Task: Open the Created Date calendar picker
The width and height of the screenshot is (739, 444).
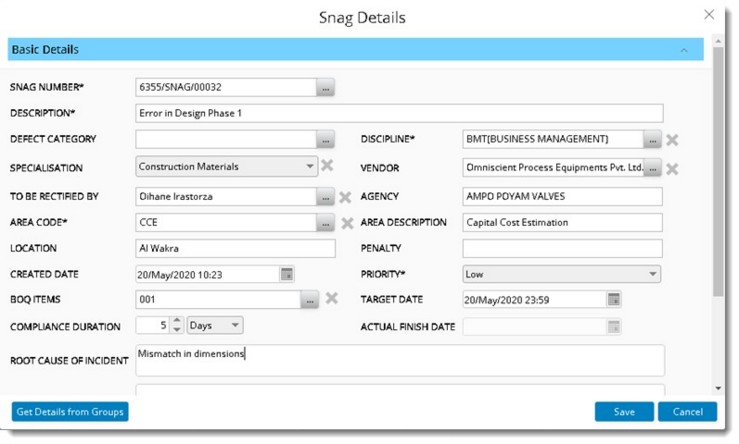Action: click(x=287, y=274)
